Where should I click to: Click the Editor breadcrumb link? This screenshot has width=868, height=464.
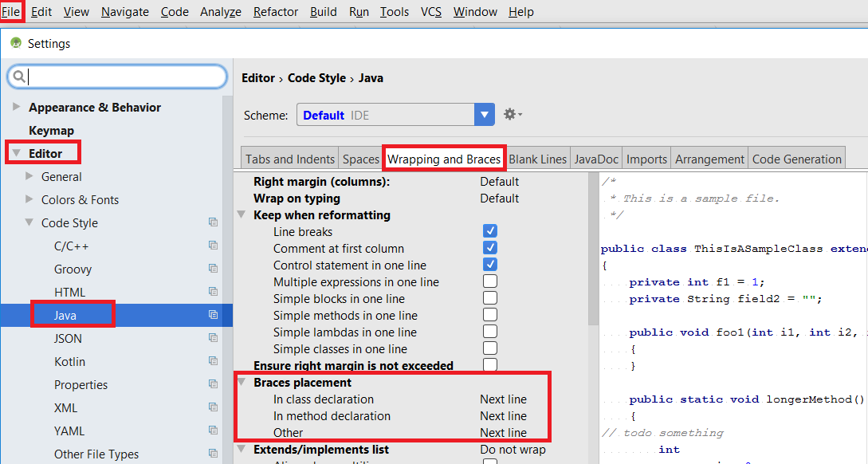[258, 78]
